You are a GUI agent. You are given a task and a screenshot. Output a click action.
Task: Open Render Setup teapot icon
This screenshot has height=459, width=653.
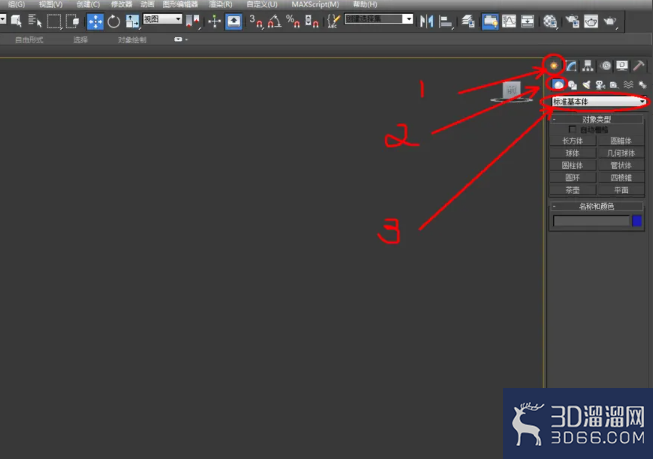click(572, 21)
